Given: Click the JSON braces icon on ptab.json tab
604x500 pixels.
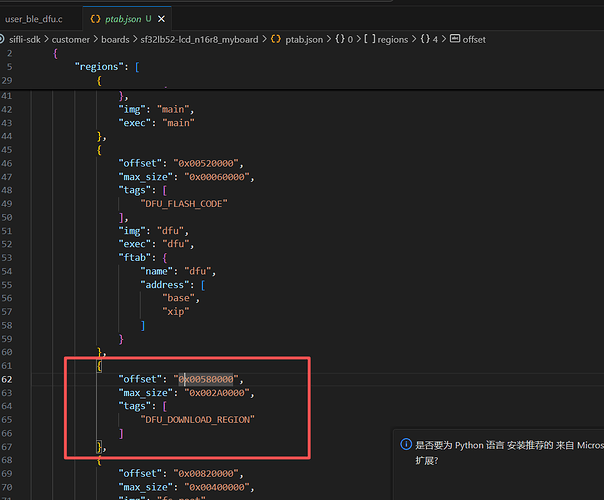Looking at the screenshot, I should click(x=94, y=18).
